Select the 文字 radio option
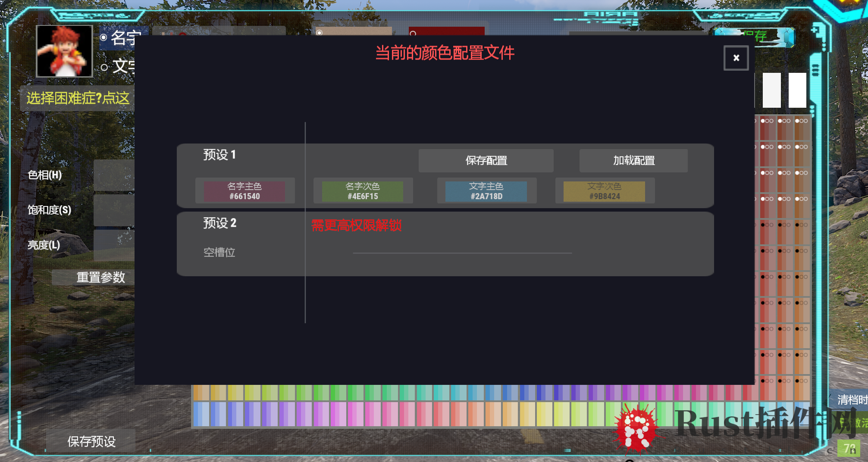Image resolution: width=868 pixels, height=462 pixels. (104, 67)
